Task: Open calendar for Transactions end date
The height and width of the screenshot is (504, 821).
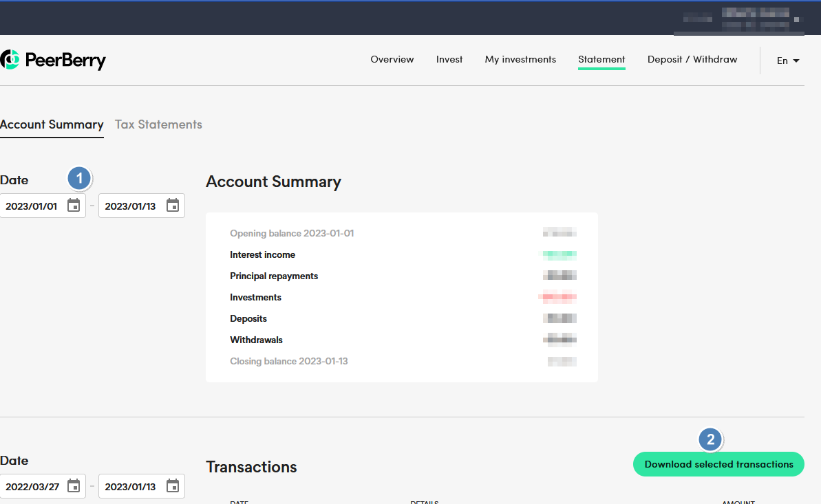Action: pyautogui.click(x=173, y=486)
